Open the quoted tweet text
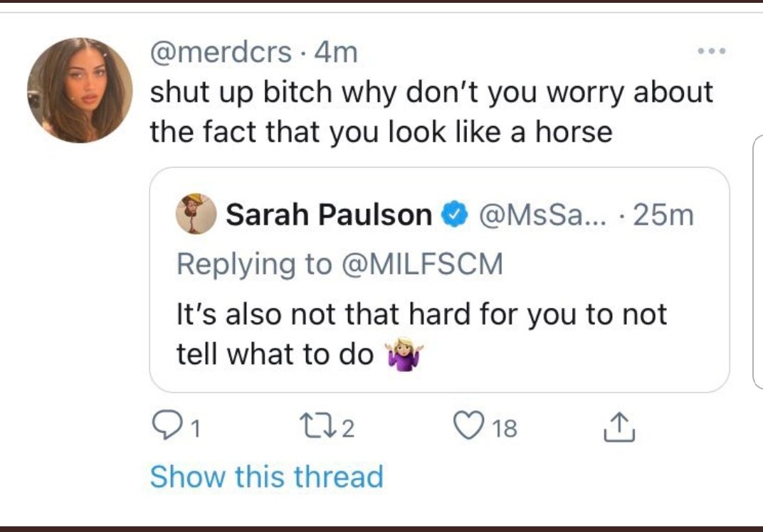The image size is (763, 532). click(421, 334)
